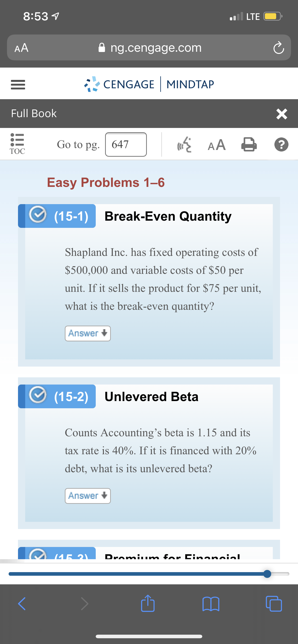The height and width of the screenshot is (644, 298).
Task: Open Safari AA page settings menu
Action: point(22,47)
